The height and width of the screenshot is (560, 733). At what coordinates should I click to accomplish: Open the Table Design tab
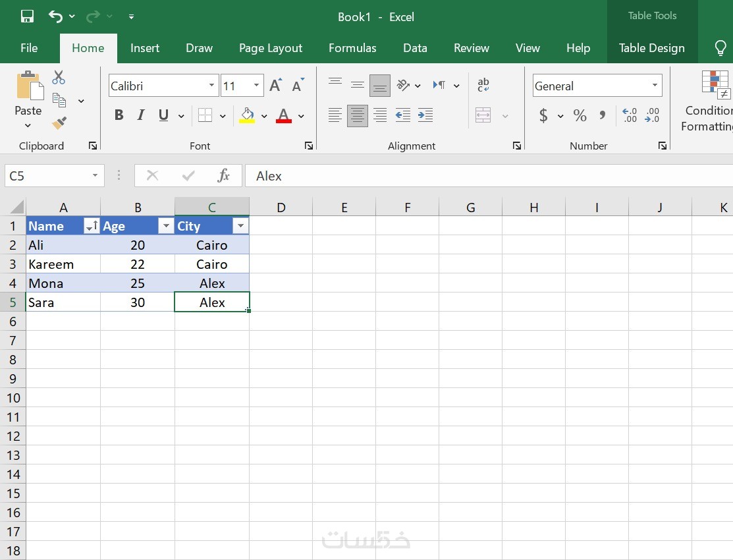point(651,48)
